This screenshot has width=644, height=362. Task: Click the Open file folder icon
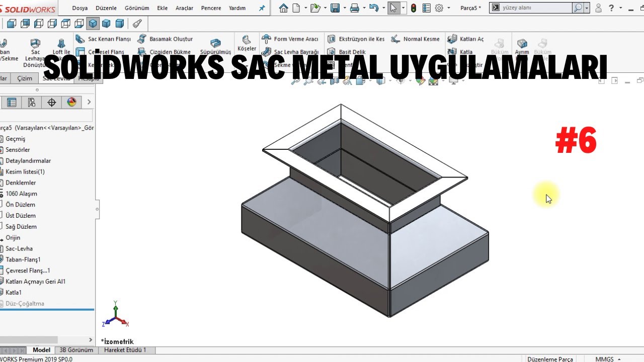(315, 8)
